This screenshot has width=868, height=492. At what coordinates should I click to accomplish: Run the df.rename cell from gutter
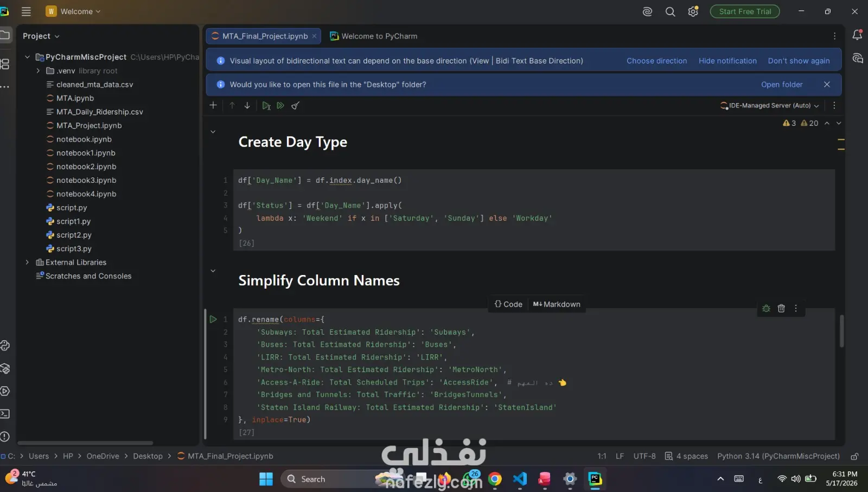click(x=213, y=320)
